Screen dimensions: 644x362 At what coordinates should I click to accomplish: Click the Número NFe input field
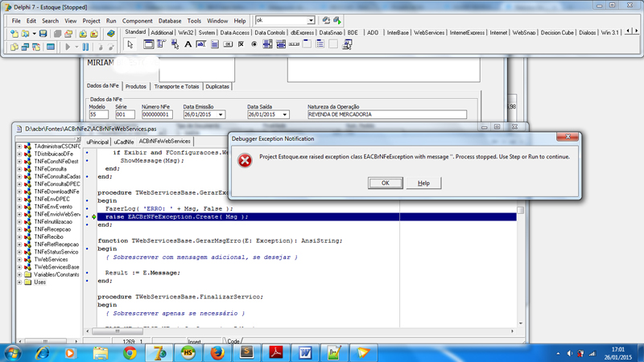(157, 114)
